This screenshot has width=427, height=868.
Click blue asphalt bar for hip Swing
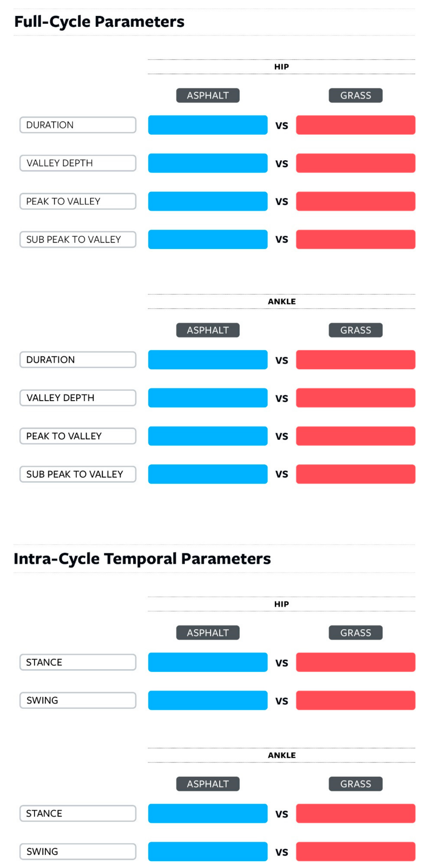point(207,700)
